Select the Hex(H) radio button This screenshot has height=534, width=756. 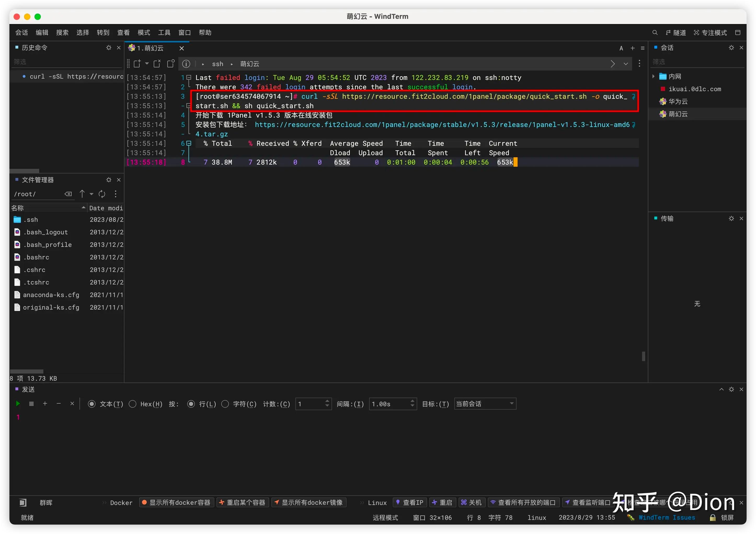(x=133, y=404)
